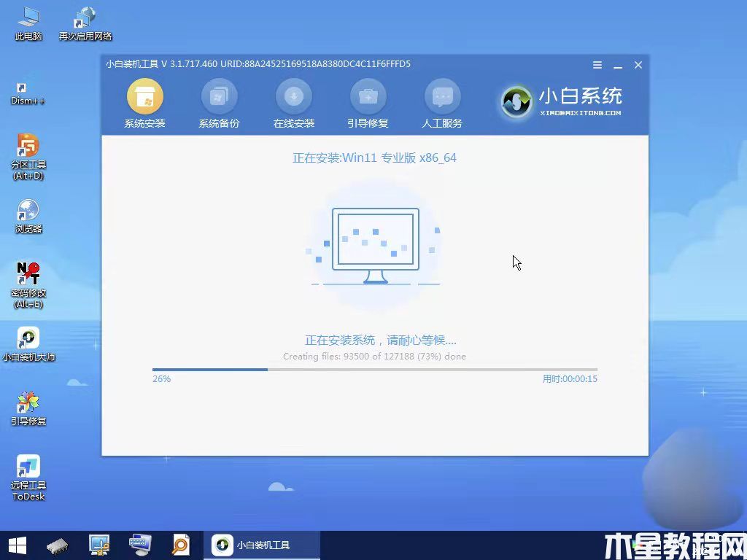Click the installation progress bar
Screen dimensions: 747x560
coord(374,369)
